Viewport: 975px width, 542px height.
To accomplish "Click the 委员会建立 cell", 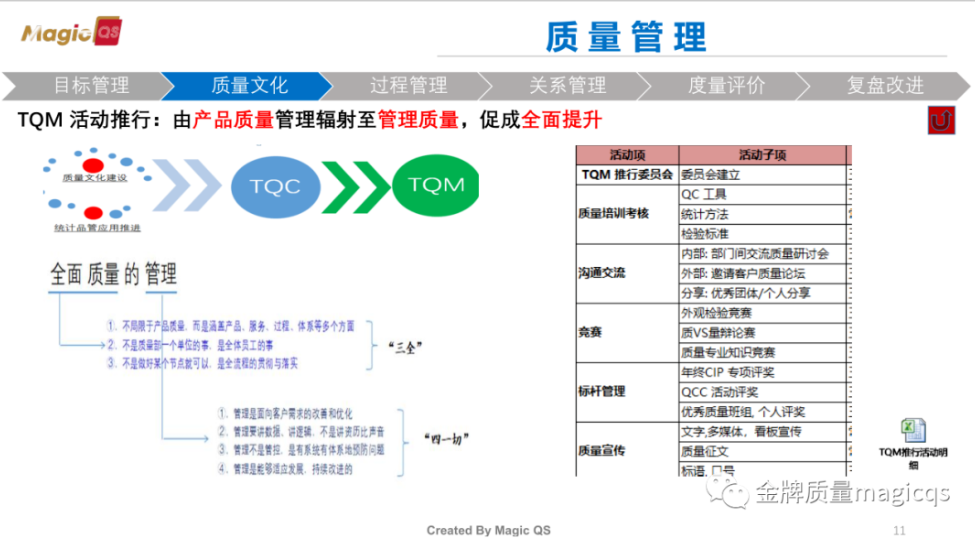I will (762, 175).
